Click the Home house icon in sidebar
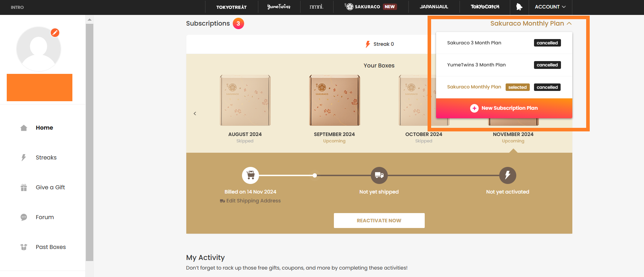This screenshot has width=644, height=277. pyautogui.click(x=24, y=128)
